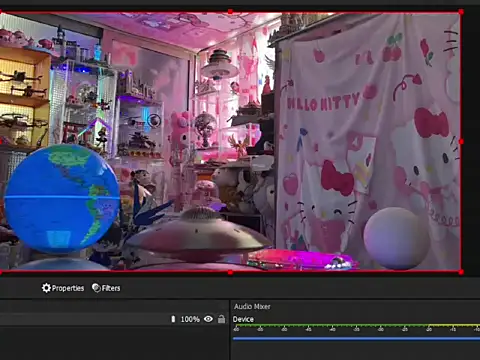Click the top-center red resize handle
480x360 pixels.
[230, 12]
